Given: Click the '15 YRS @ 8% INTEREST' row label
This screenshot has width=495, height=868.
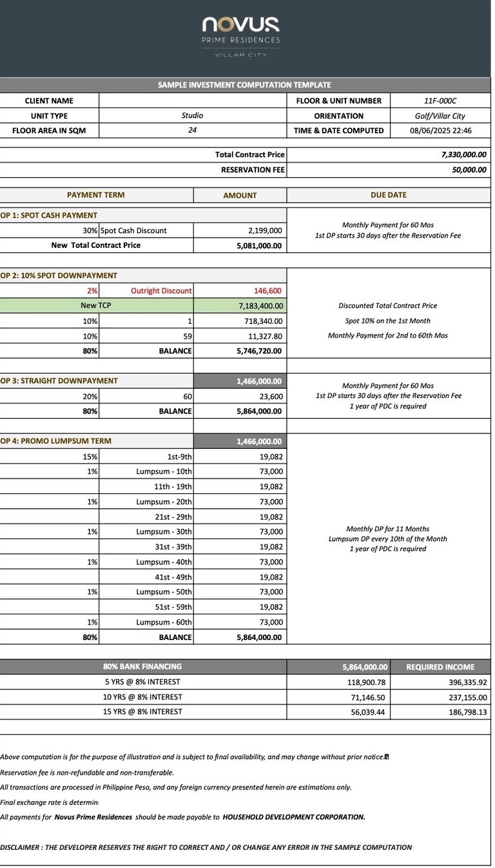Looking at the screenshot, I should point(142,712).
